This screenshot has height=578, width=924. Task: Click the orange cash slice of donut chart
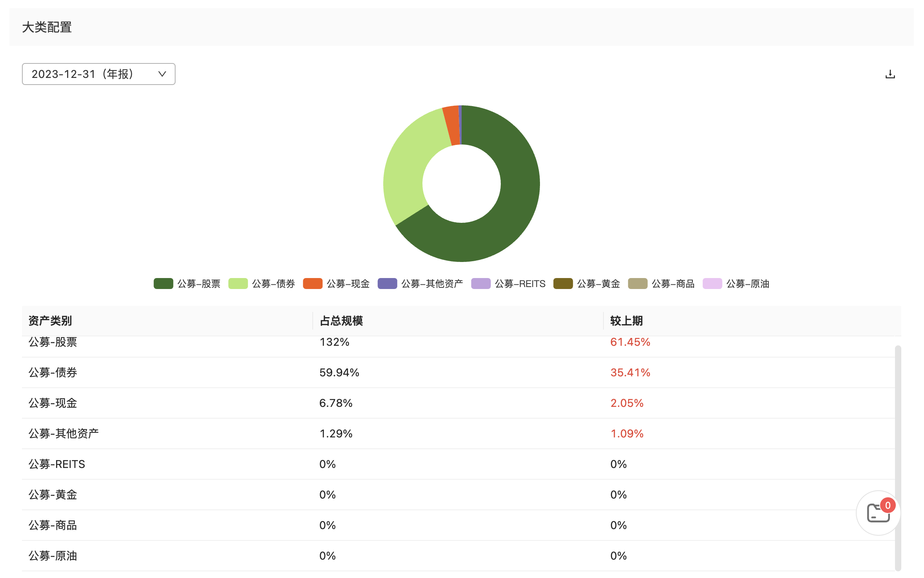pyautogui.click(x=452, y=125)
